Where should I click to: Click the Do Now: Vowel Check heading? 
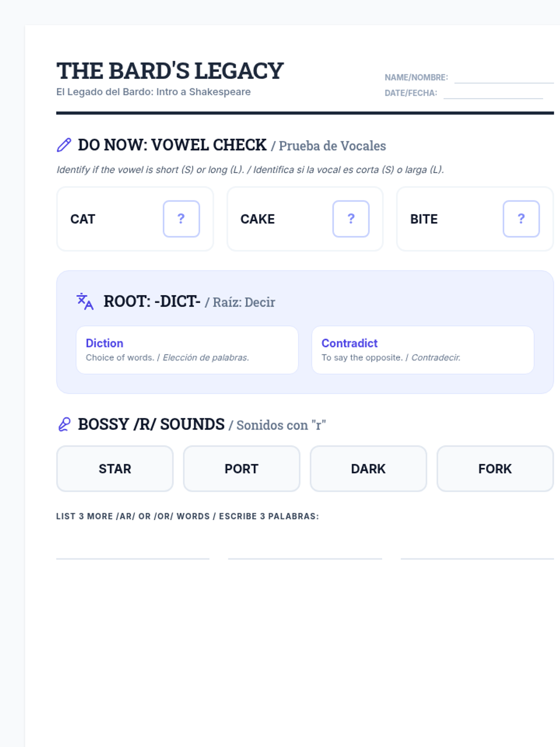tap(172, 145)
